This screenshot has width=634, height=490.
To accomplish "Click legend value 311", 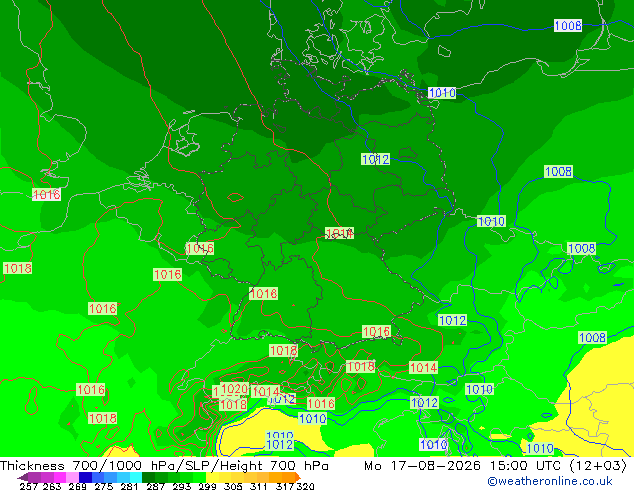I will (x=258, y=486).
